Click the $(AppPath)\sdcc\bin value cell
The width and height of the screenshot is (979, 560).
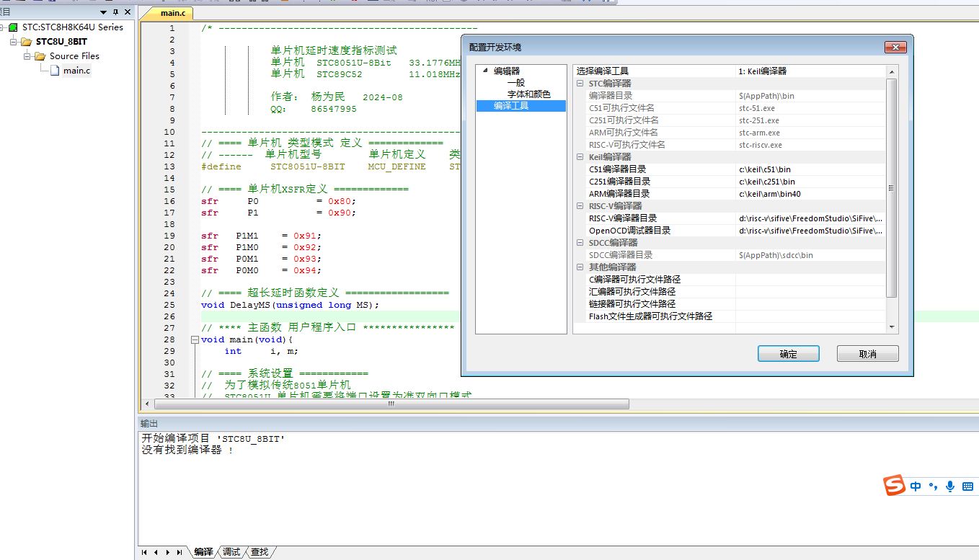(810, 255)
